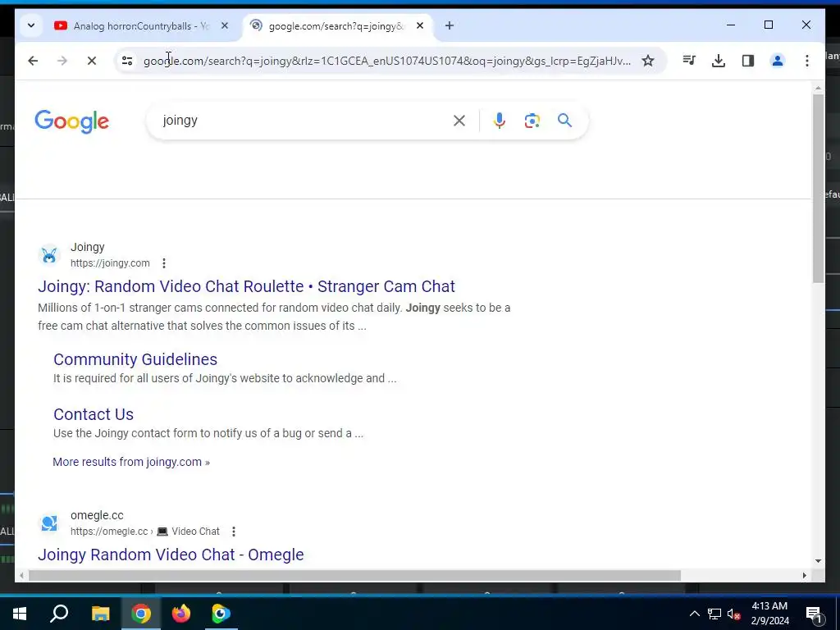Open Joingy Random Video Chat - Omegle link

pyautogui.click(x=171, y=555)
